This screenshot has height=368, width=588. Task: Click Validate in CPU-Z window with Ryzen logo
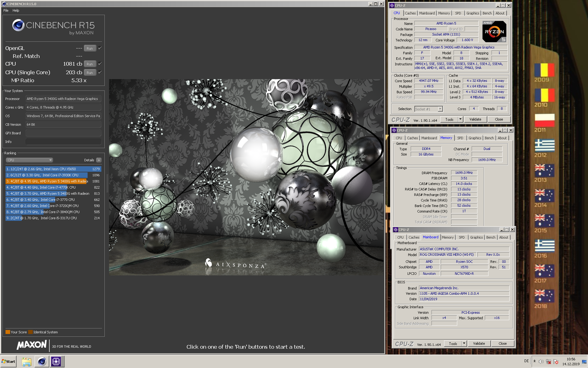(475, 119)
